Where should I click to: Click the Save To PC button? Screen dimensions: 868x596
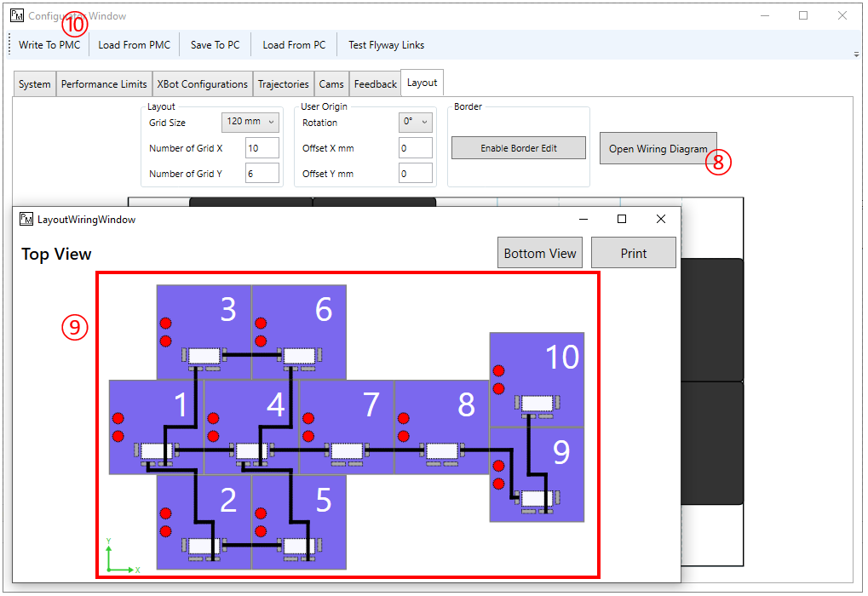215,44
